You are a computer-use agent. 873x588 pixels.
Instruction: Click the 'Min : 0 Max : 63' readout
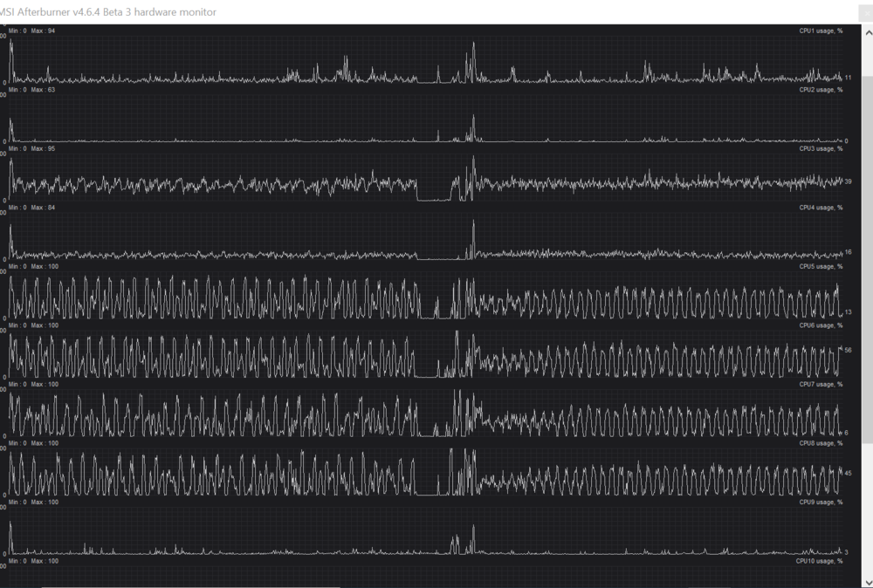coord(31,90)
